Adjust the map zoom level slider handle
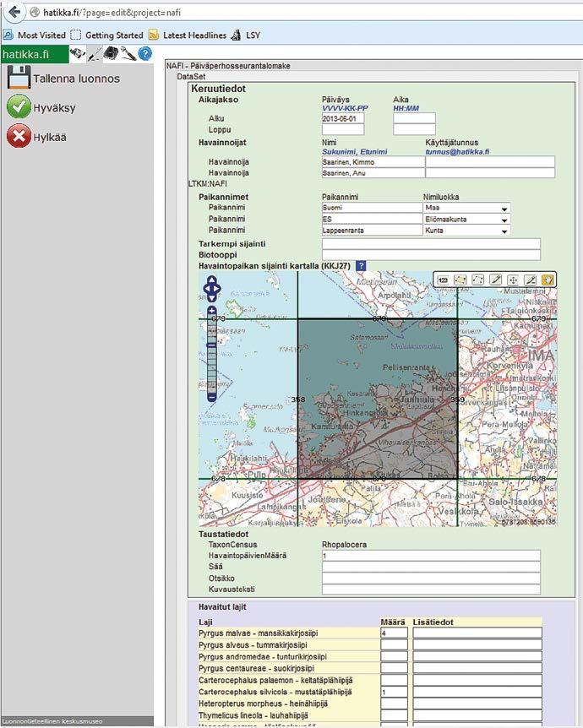Viewport: 583px width, 728px height. (x=212, y=345)
